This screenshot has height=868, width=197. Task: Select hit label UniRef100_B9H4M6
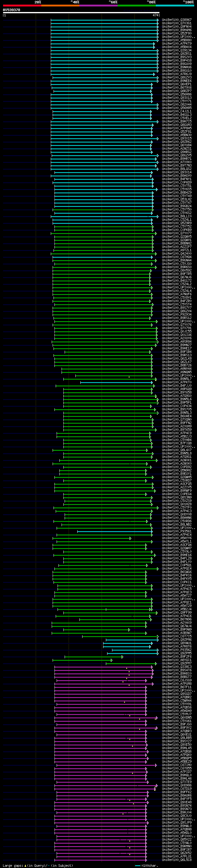coord(177,30)
